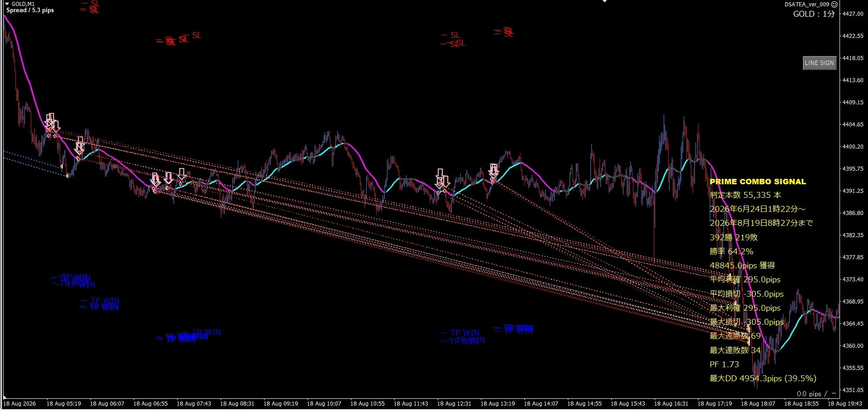
Task: Click the '最大損切 -305.0pips' statistic
Action: pos(746,322)
